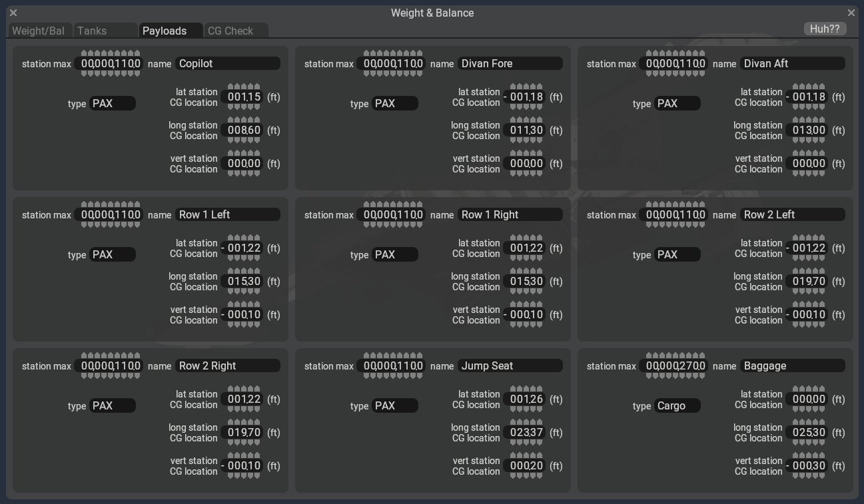Increase last digit of Row 2 Right lat CG
The width and height of the screenshot is (864, 504).
click(x=257, y=389)
